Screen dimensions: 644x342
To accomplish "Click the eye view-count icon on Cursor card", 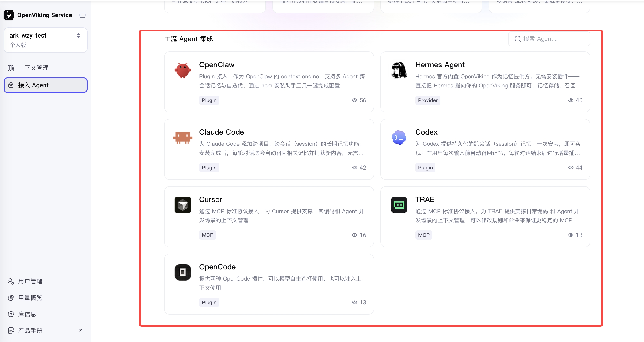I will point(355,235).
